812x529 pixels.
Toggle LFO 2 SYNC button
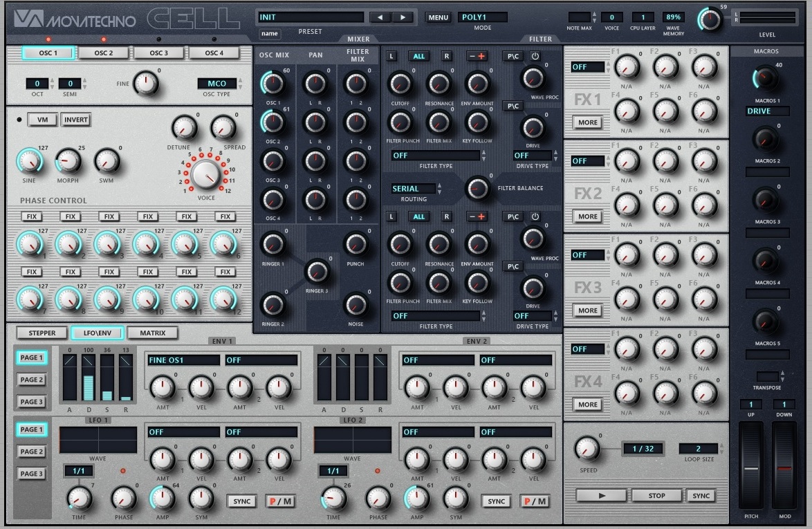[496, 501]
